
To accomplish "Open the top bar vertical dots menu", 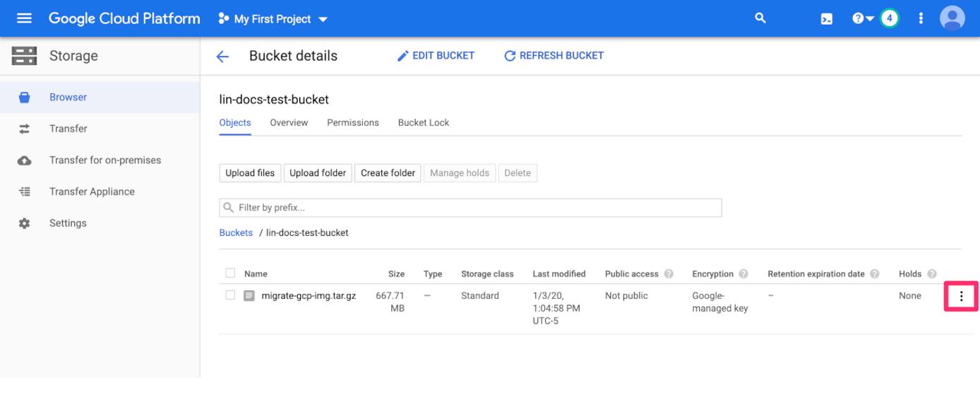I will 920,18.
